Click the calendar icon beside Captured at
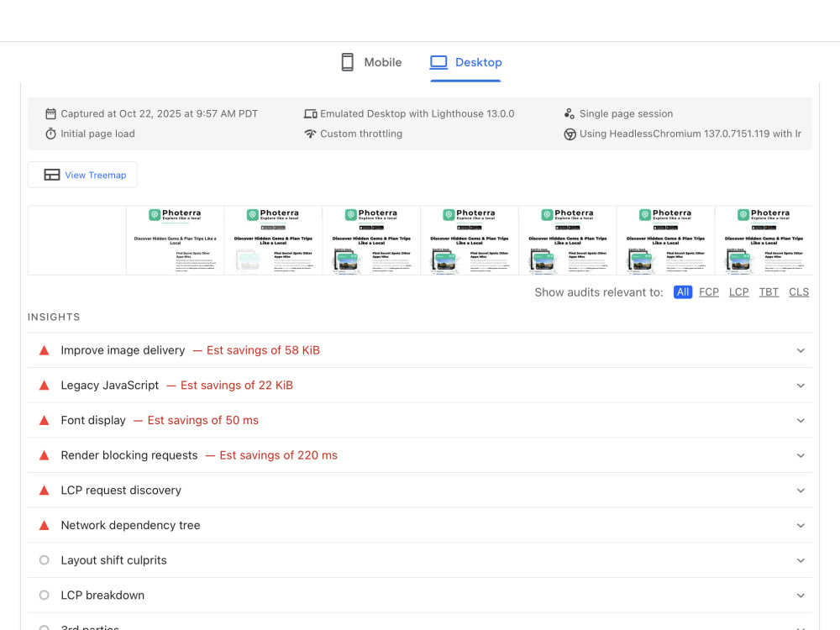Viewport: 840px width, 630px height. point(51,113)
